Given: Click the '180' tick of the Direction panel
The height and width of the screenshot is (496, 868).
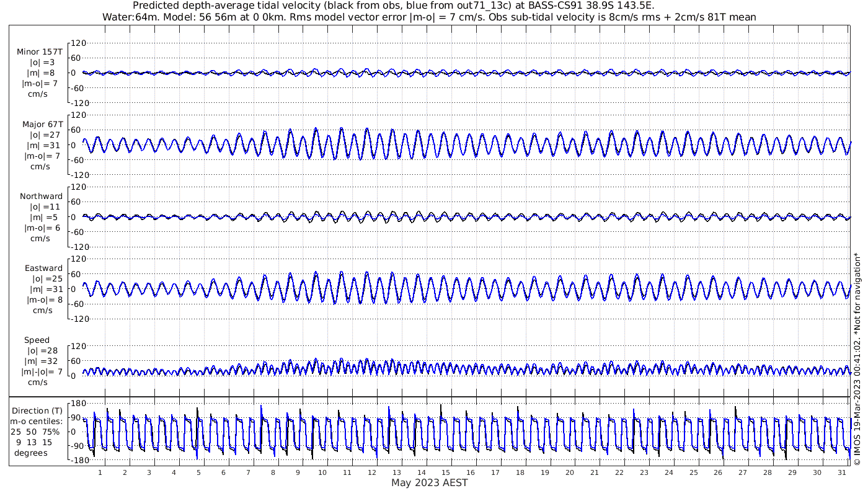Looking at the screenshot, I should pos(77,404).
